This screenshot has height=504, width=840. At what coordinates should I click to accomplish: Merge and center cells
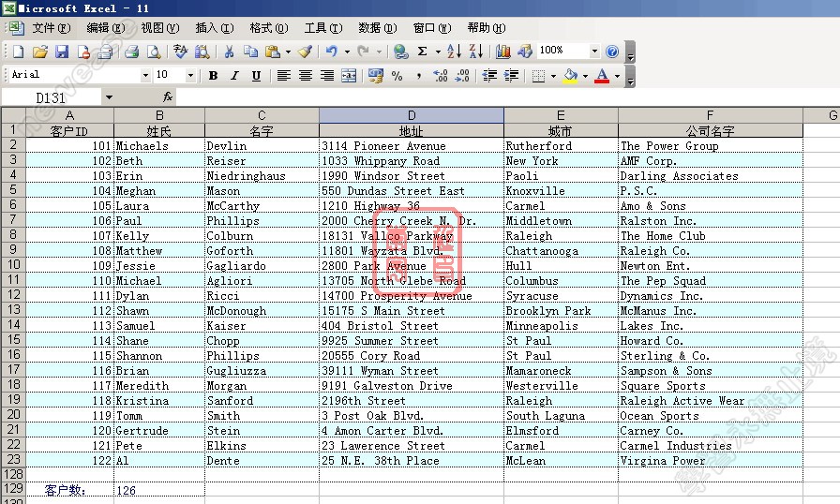pyautogui.click(x=349, y=76)
